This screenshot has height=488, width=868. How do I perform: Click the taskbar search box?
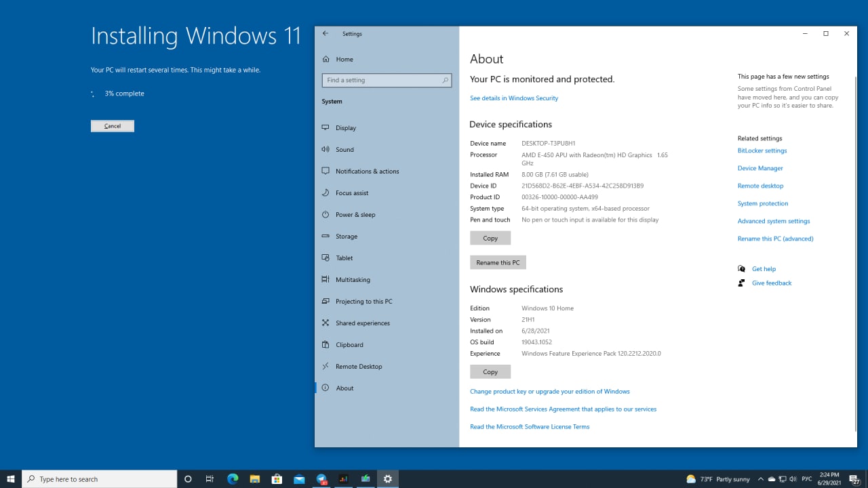(x=100, y=479)
